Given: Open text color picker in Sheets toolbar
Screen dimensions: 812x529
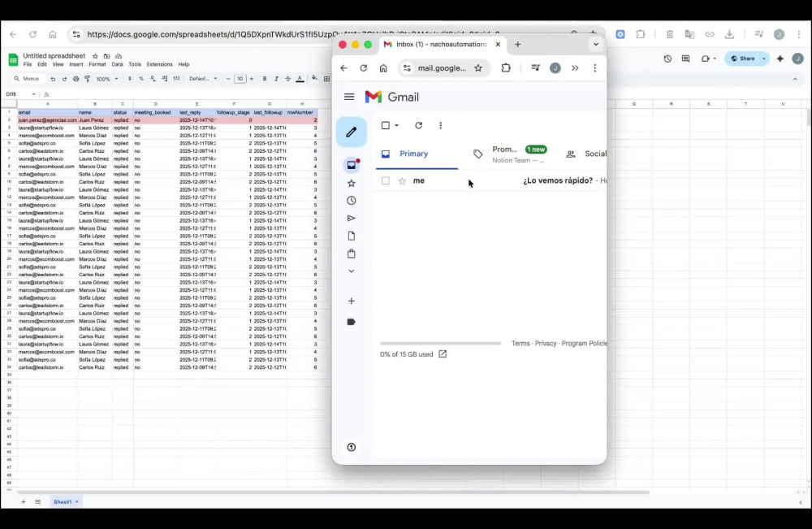Looking at the screenshot, I should coord(300,79).
